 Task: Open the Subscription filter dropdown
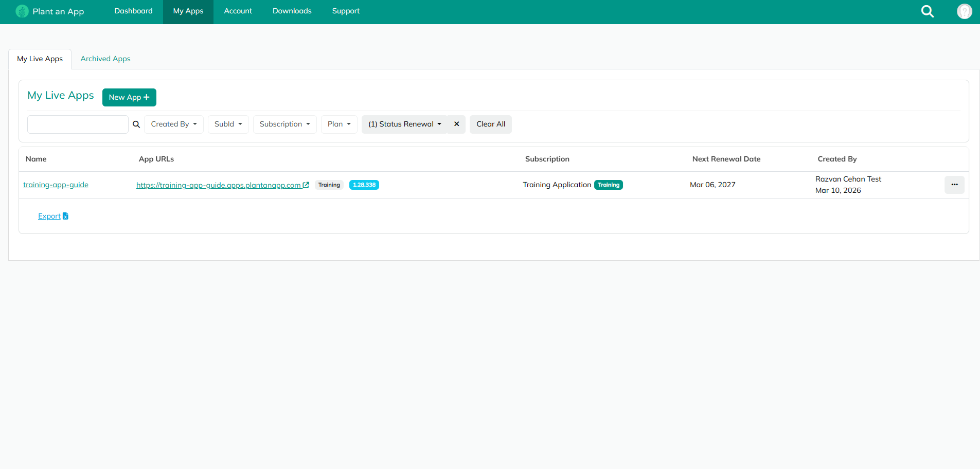point(284,124)
